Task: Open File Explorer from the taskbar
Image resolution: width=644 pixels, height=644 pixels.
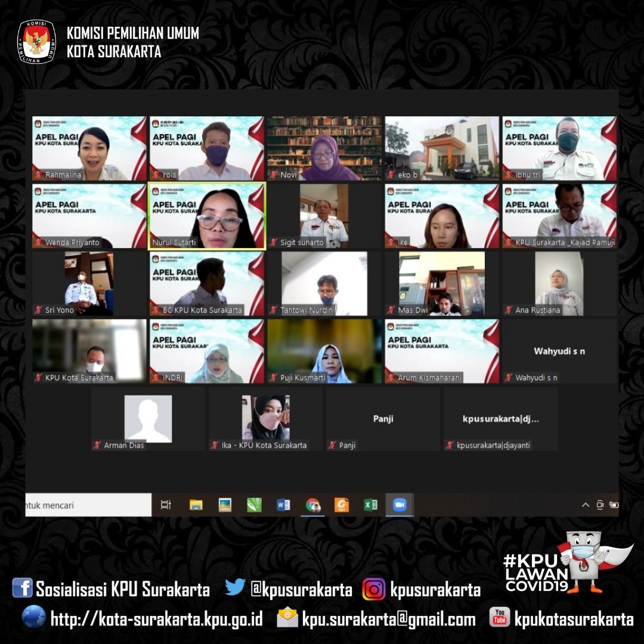Action: (x=196, y=505)
